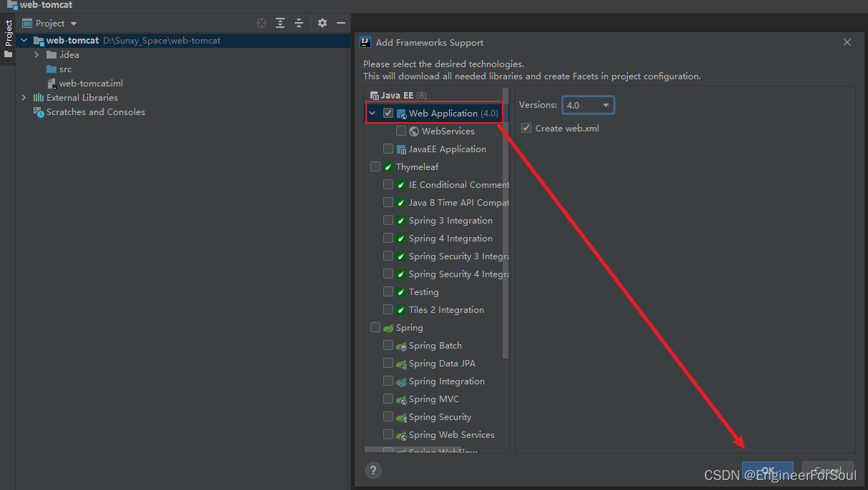Check Spring 4 Integration option
This screenshot has height=490, width=868.
click(x=388, y=238)
